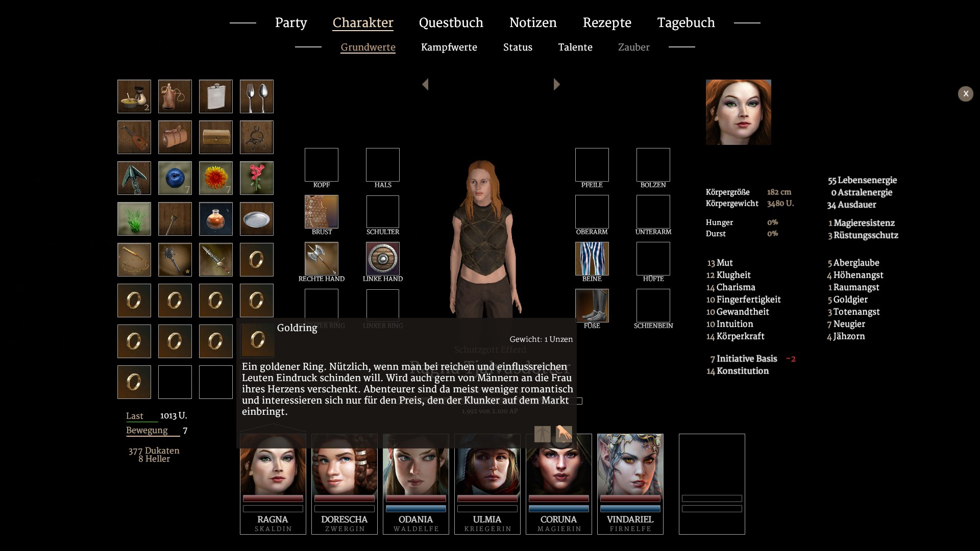The height and width of the screenshot is (551, 980).
Task: Select the grappling hook item
Action: pos(134,178)
